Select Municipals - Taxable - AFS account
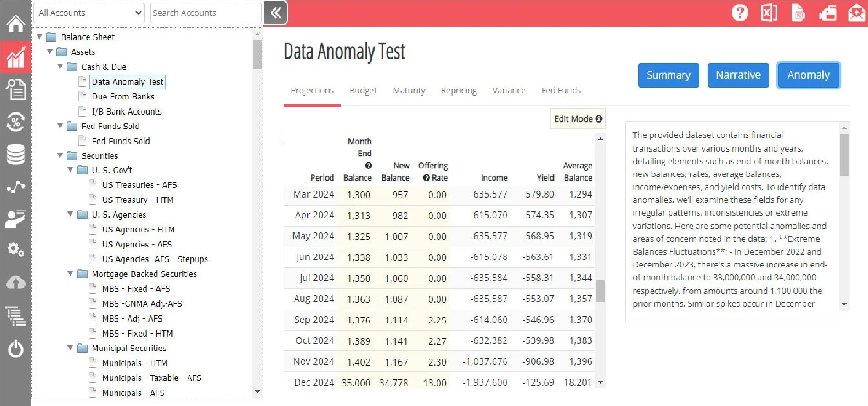Viewport: 868px width, 406px height. tap(151, 378)
